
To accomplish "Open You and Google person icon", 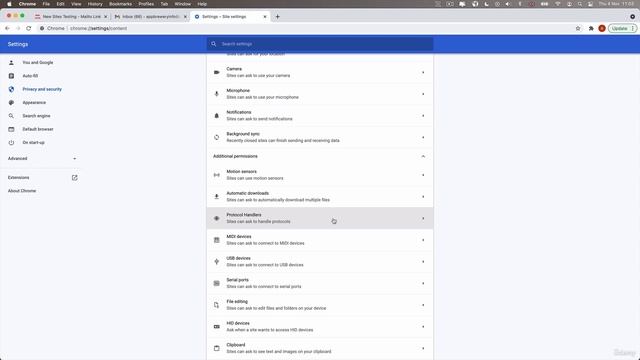I will click(x=11, y=62).
